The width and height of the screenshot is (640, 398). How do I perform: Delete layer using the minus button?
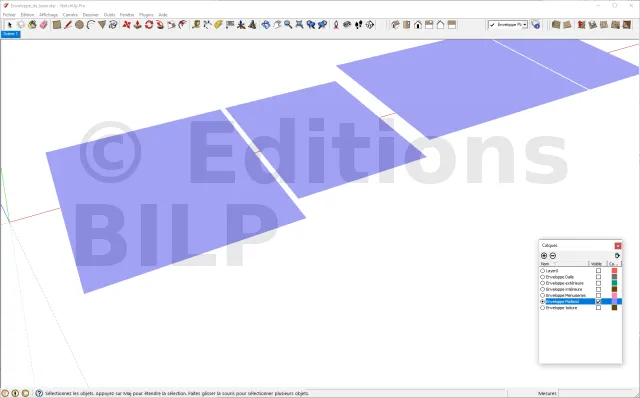pyautogui.click(x=553, y=256)
